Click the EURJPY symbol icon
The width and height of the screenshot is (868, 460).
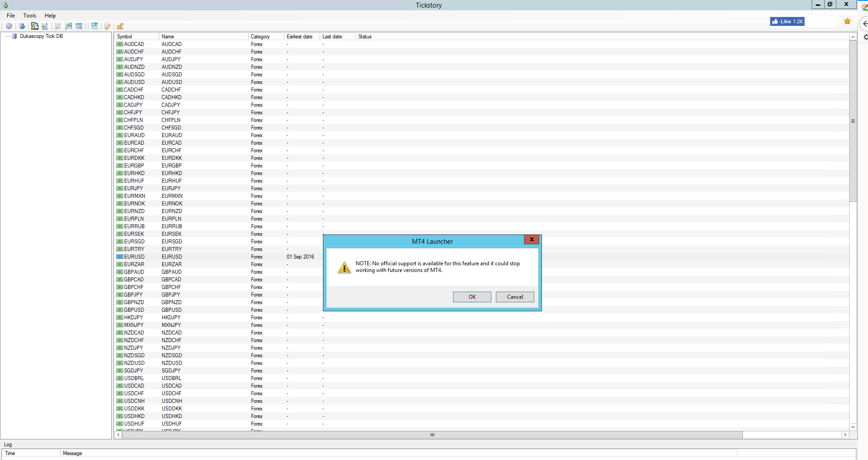(120, 188)
